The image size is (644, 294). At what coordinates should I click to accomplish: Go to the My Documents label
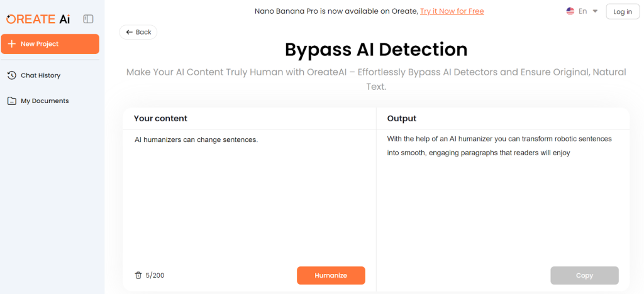tap(45, 101)
